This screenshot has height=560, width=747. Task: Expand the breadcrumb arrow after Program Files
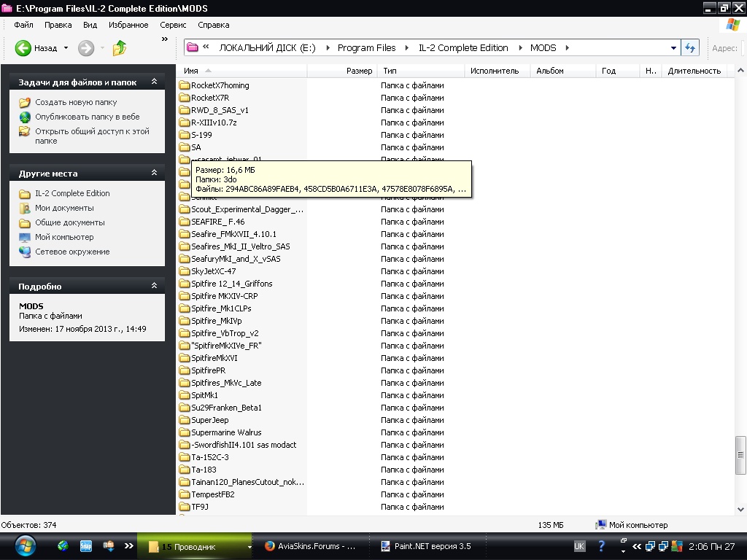tap(406, 47)
